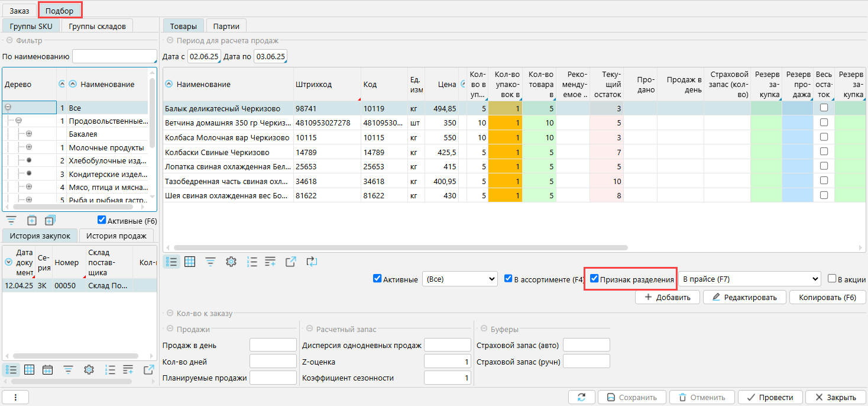This screenshot has height=406, width=868.
Task: Click the По наименованию filter field
Action: [114, 57]
